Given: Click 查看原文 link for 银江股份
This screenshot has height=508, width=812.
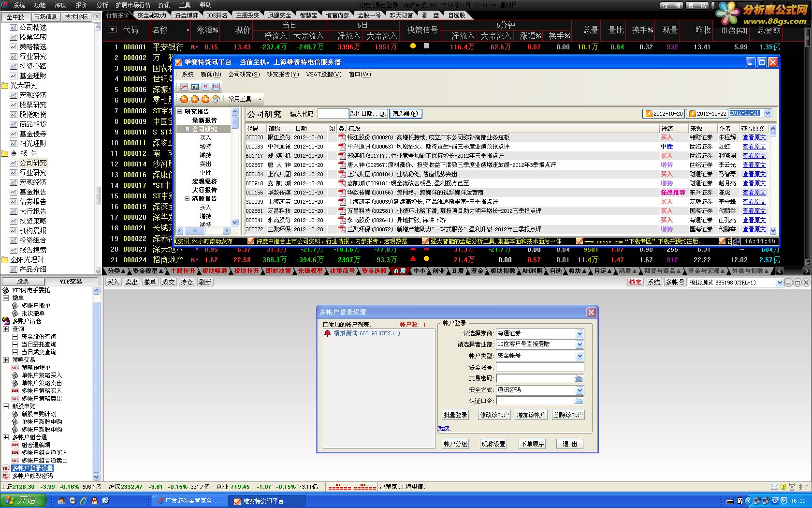Looking at the screenshot, I should coord(754,137).
